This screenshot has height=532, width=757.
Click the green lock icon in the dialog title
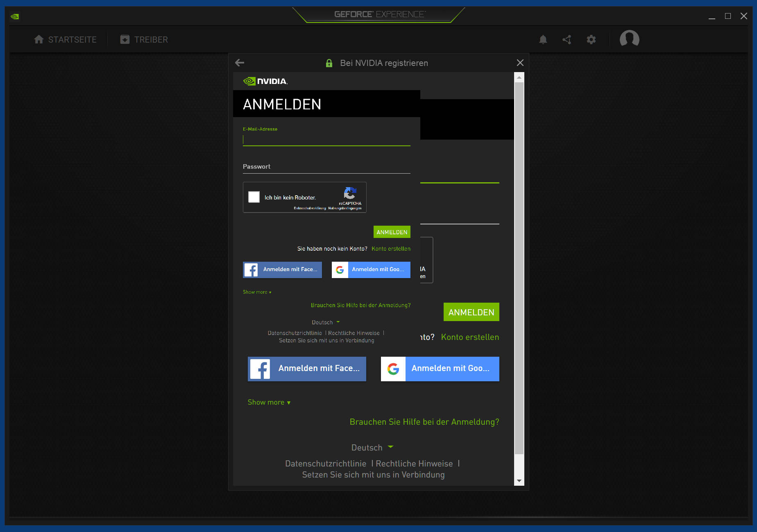click(329, 63)
